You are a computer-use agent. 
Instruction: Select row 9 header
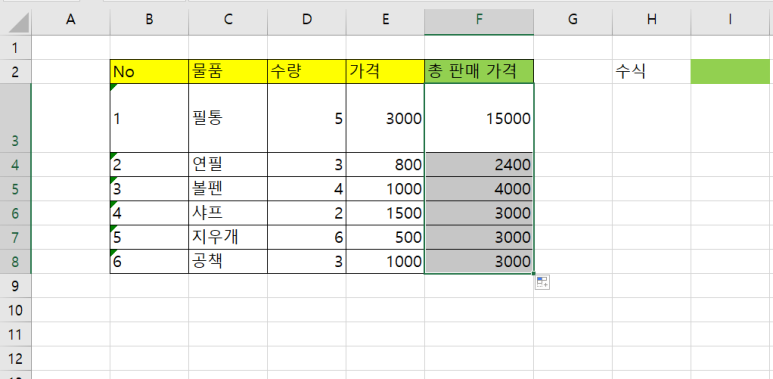pyautogui.click(x=15, y=285)
